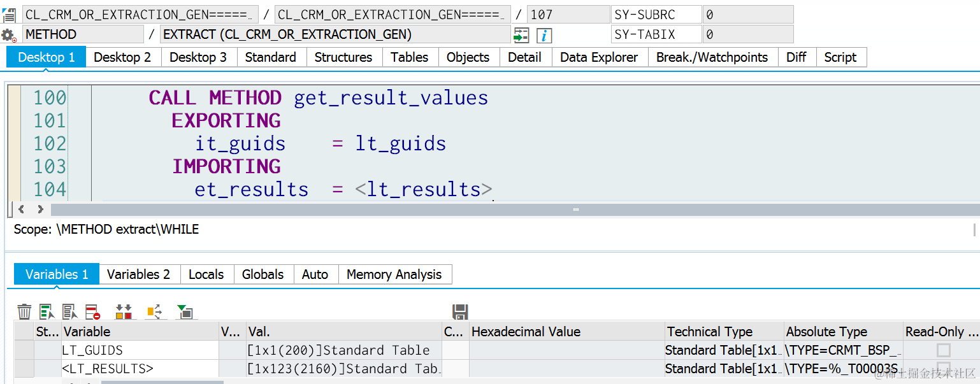This screenshot has width=980, height=384.
Task: Select the Variables 1 tab
Action: click(x=57, y=274)
